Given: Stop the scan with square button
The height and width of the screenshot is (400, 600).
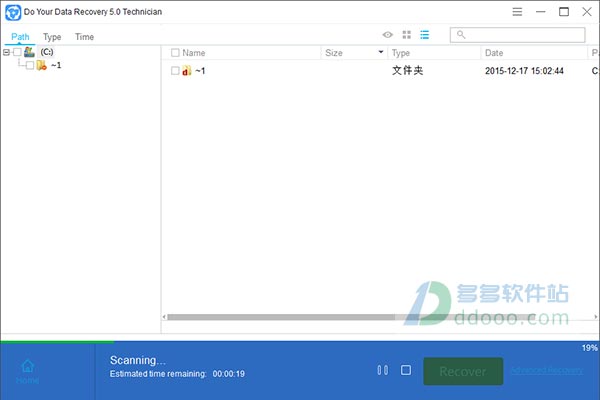Looking at the screenshot, I should [x=406, y=370].
